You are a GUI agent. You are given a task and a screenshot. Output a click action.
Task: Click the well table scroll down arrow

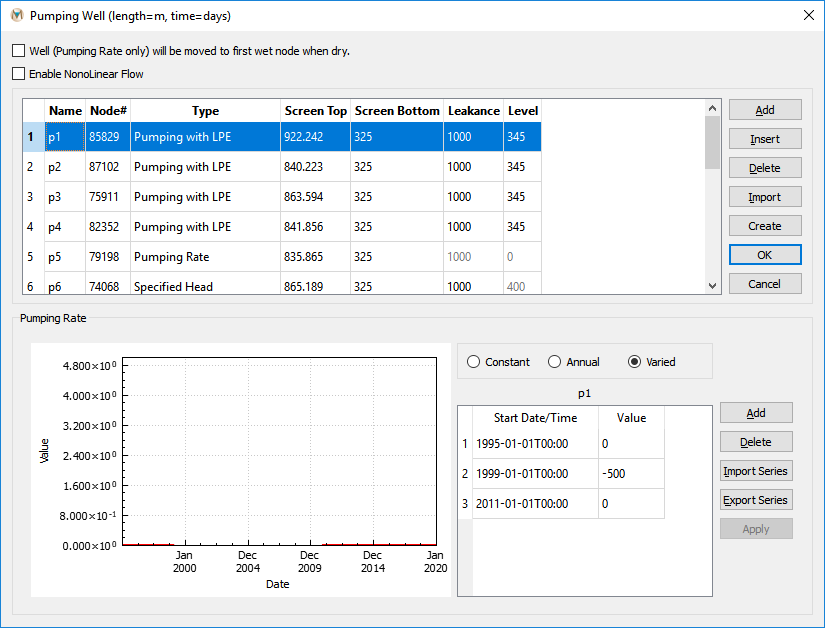coord(712,286)
